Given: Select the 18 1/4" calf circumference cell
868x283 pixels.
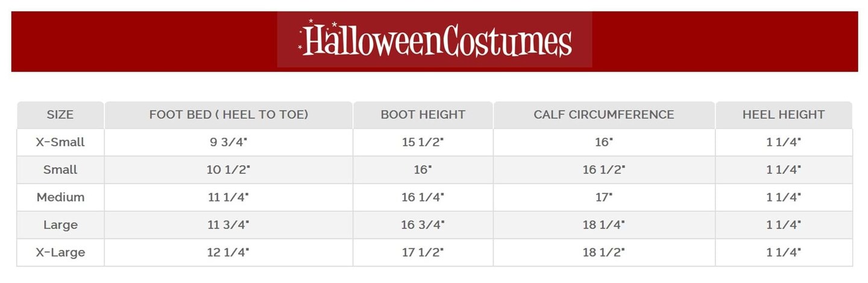Looking at the screenshot, I should [603, 225].
